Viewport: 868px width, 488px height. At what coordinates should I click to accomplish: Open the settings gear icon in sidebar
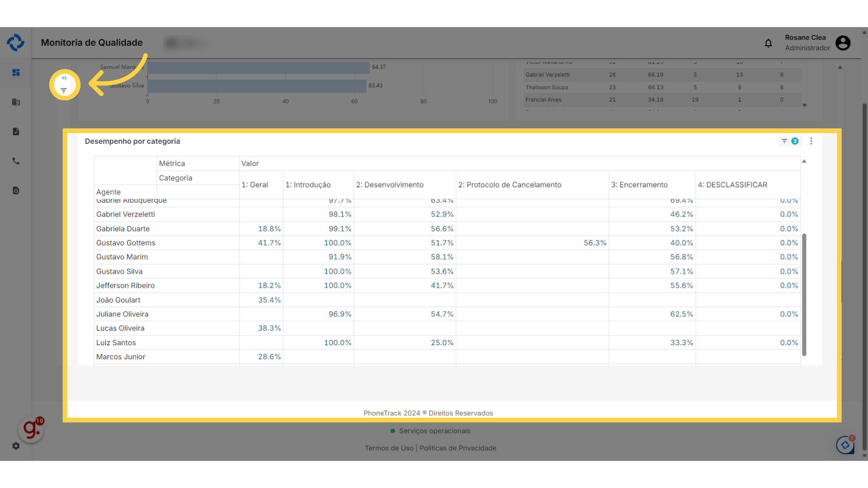[x=16, y=446]
